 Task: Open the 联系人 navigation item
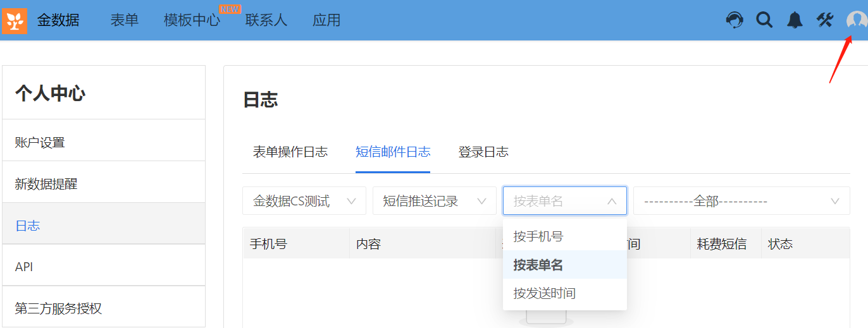[x=266, y=20]
